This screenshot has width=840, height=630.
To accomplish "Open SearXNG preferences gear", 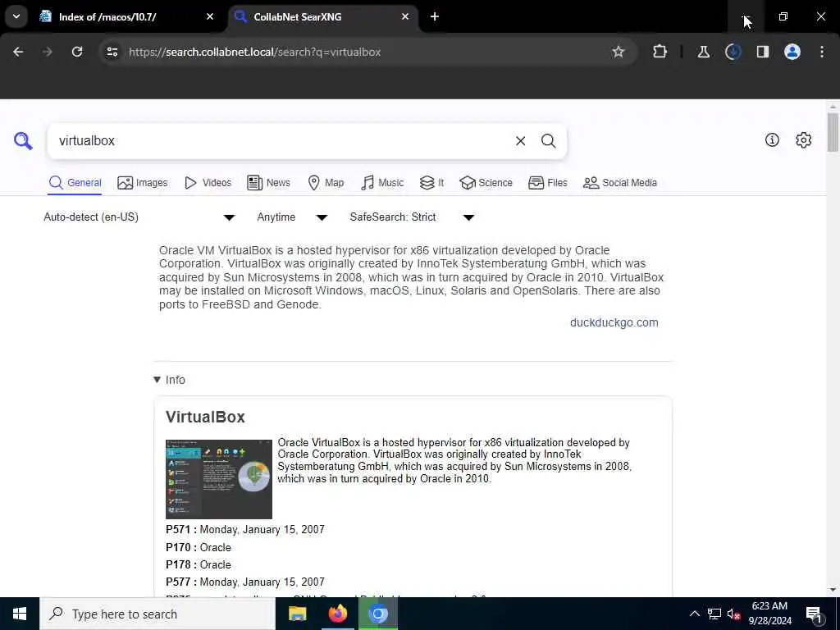I will [803, 140].
